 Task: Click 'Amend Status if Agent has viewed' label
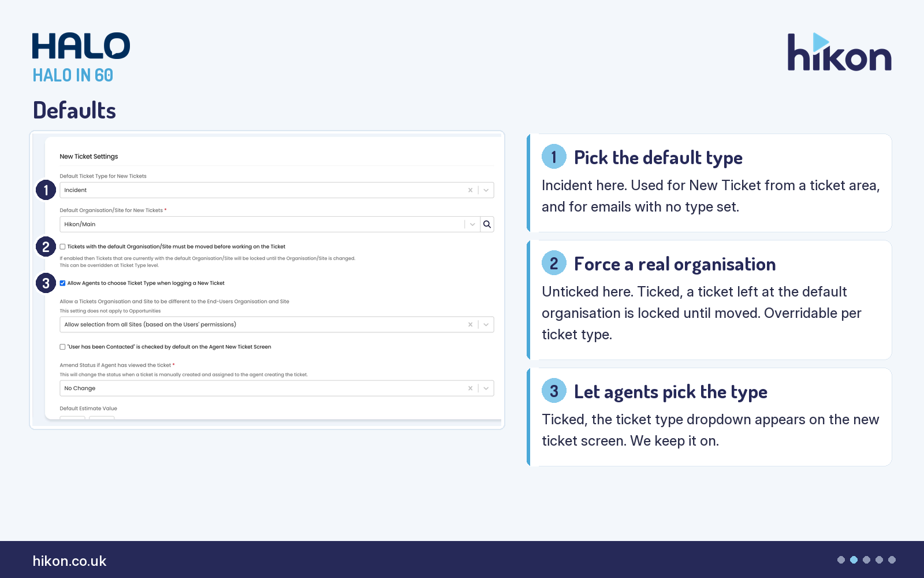tap(115, 365)
